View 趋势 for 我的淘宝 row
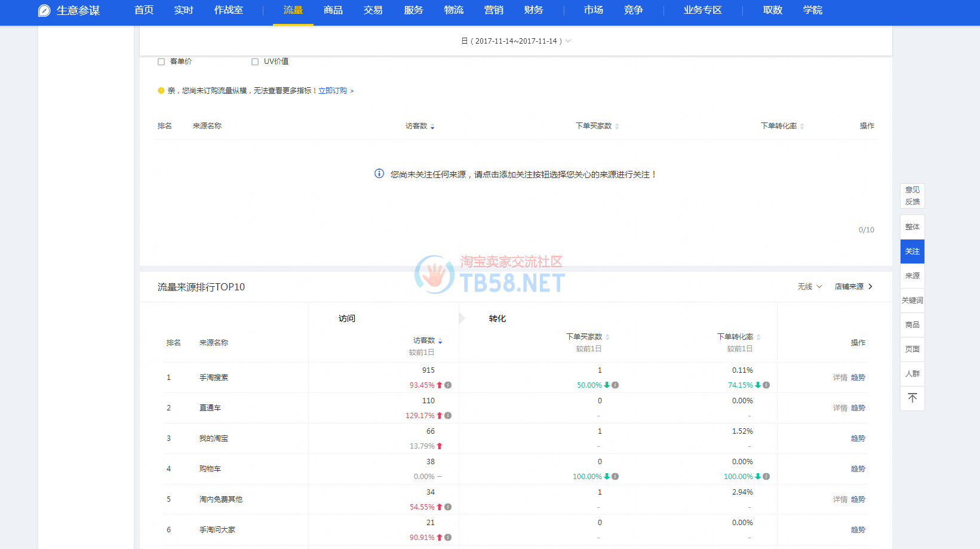 point(858,438)
